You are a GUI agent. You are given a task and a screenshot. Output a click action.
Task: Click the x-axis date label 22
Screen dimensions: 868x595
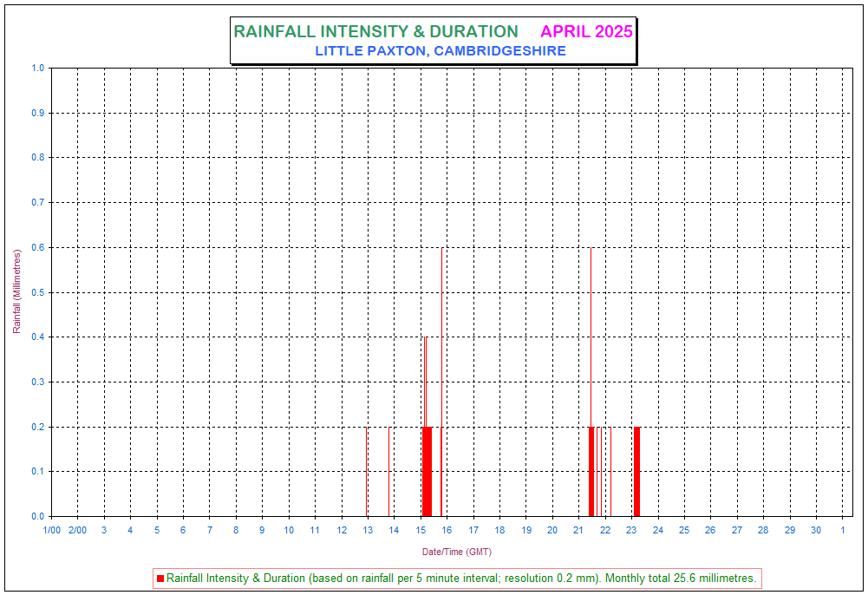coord(605,530)
